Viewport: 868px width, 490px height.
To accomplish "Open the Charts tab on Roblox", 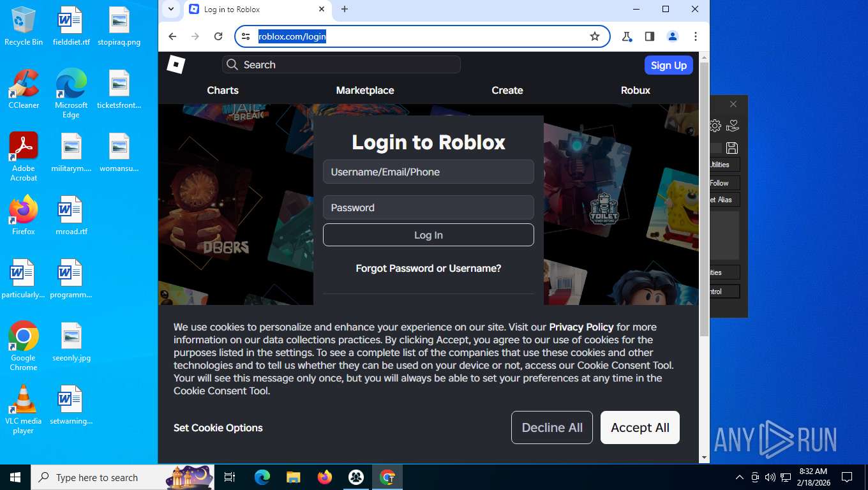I will pos(223,91).
